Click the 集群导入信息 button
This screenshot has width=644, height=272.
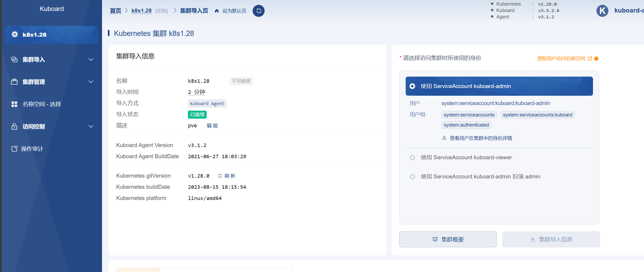click(551, 239)
